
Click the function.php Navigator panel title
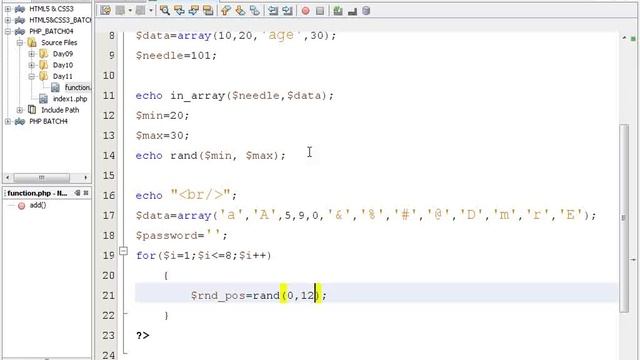click(x=37, y=193)
